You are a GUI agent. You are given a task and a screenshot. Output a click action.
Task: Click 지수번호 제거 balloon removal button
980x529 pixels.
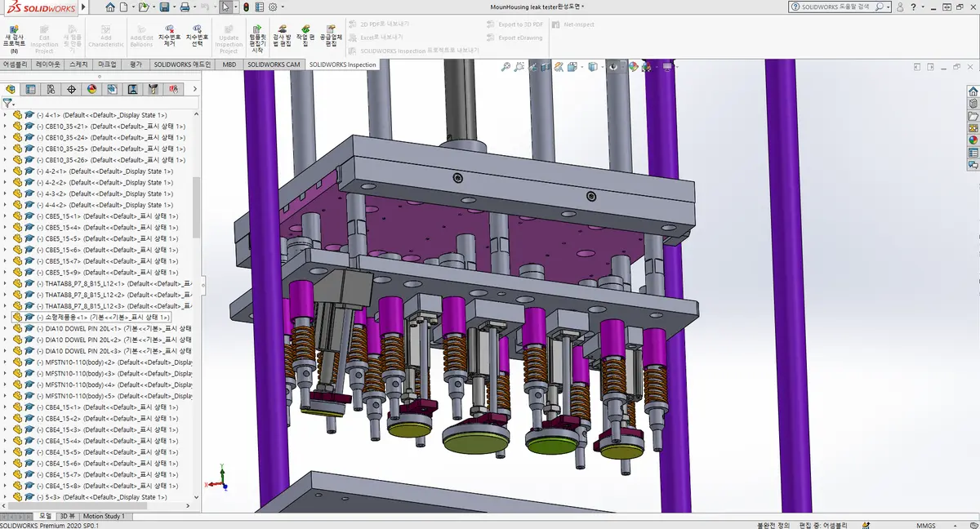(169, 38)
